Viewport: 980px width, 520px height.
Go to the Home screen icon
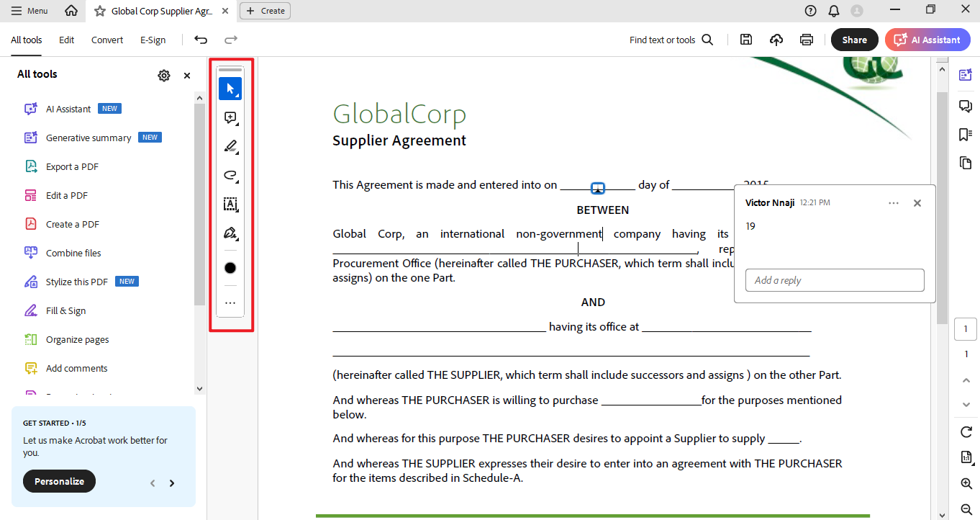pos(71,11)
